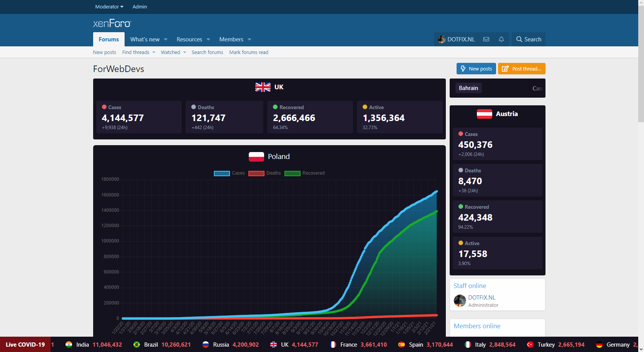Open the Members navigation tab

click(x=231, y=39)
